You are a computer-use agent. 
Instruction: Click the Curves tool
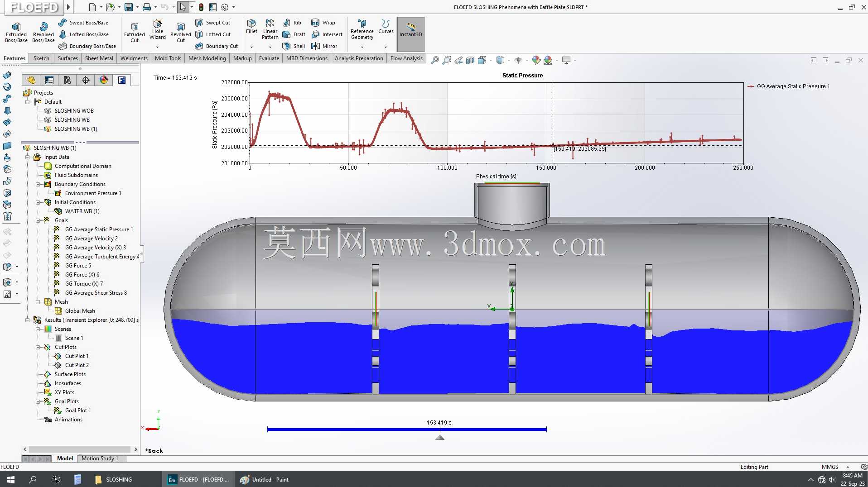coord(386,27)
